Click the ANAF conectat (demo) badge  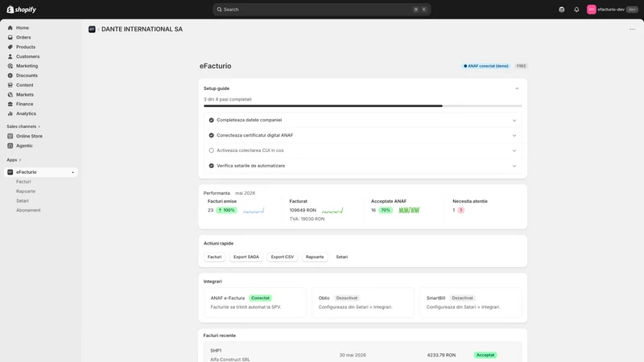click(486, 66)
